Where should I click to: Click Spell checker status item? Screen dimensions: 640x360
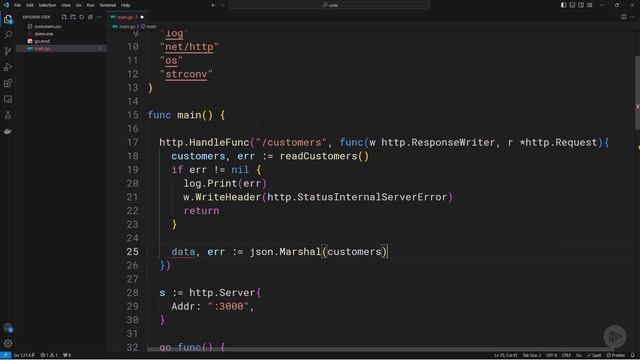594,355
